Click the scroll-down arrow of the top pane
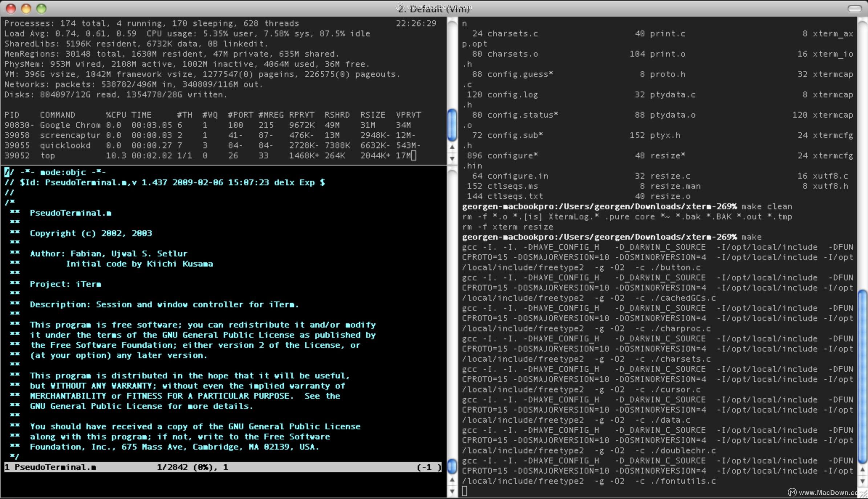The height and width of the screenshot is (499, 868). pyautogui.click(x=452, y=158)
